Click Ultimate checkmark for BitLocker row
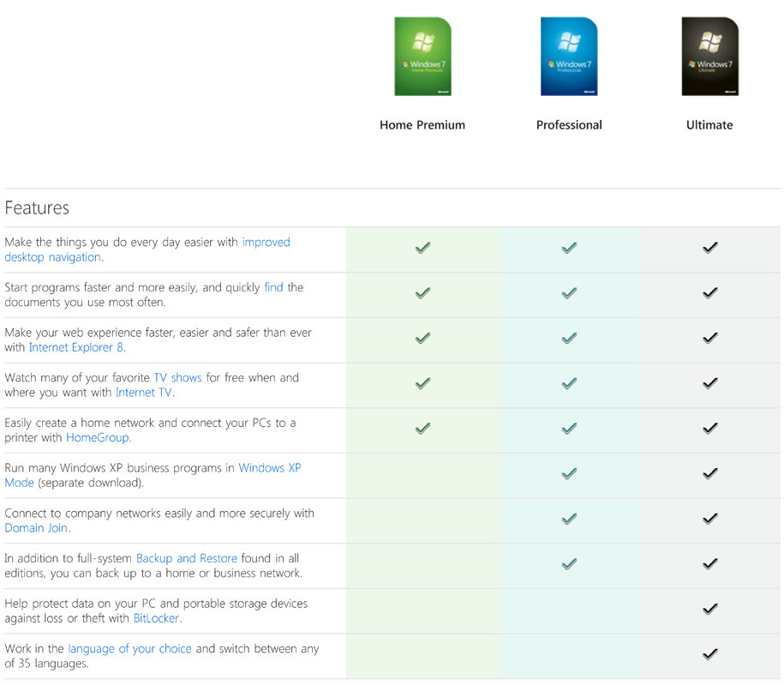Screen dimensions: 784x685 [x=710, y=609]
